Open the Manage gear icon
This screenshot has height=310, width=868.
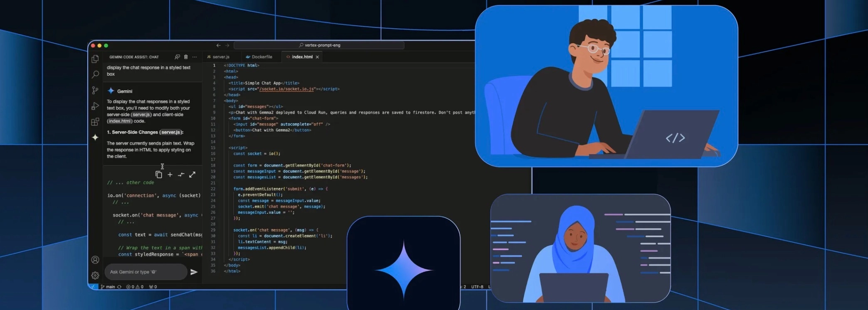point(95,275)
